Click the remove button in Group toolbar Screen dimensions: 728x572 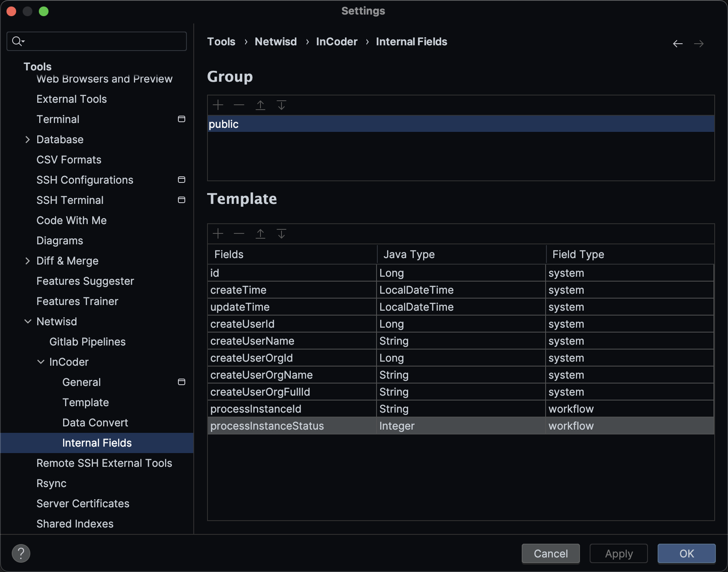point(239,105)
